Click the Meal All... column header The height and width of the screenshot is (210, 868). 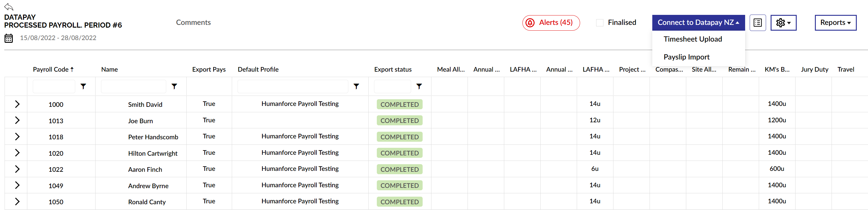point(451,69)
